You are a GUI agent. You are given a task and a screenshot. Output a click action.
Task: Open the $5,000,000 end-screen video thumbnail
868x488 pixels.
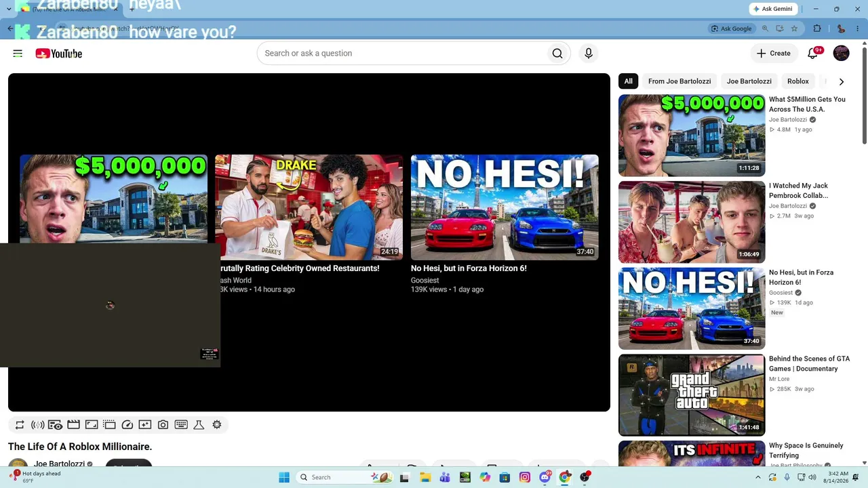113,198
